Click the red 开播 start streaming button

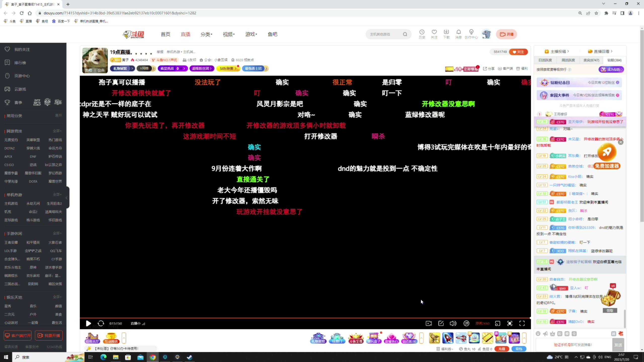pyautogui.click(x=506, y=34)
